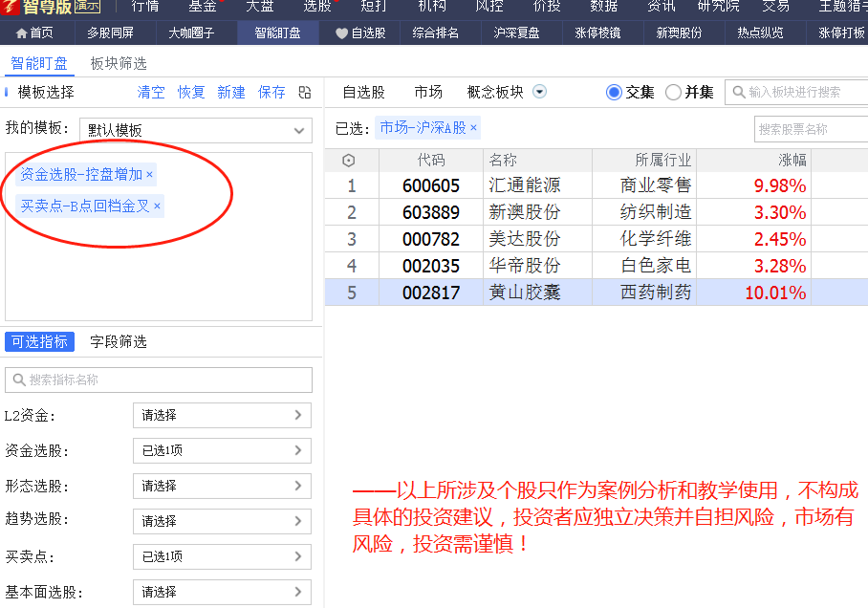Screen dimensions: 868x608
Task: Sort by the 所属行业 column header
Action: coord(644,160)
